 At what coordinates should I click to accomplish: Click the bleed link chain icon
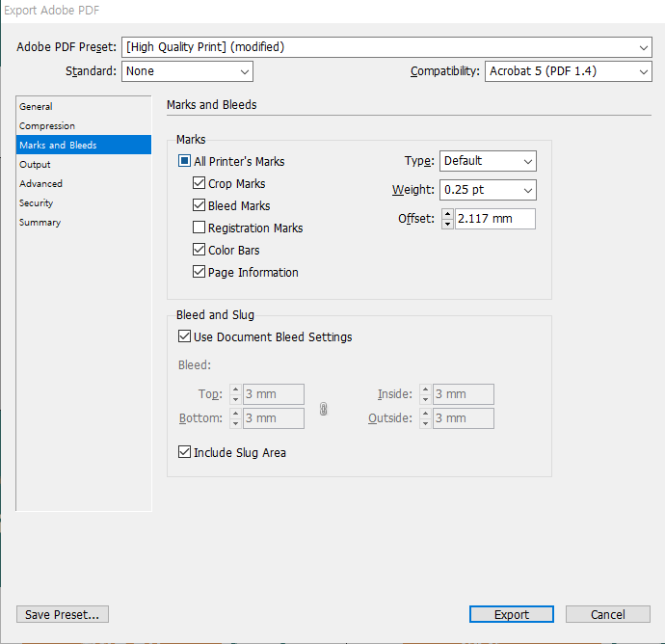click(x=323, y=409)
